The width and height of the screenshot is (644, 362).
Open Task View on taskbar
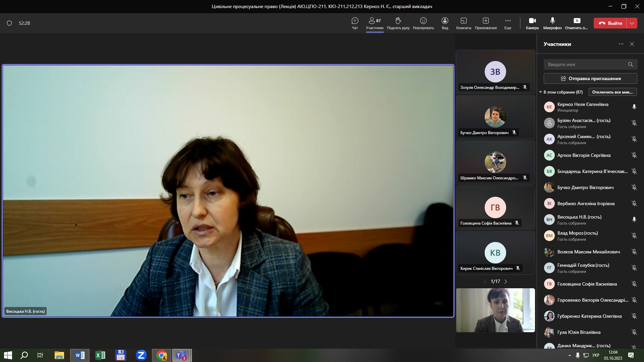tap(40, 355)
